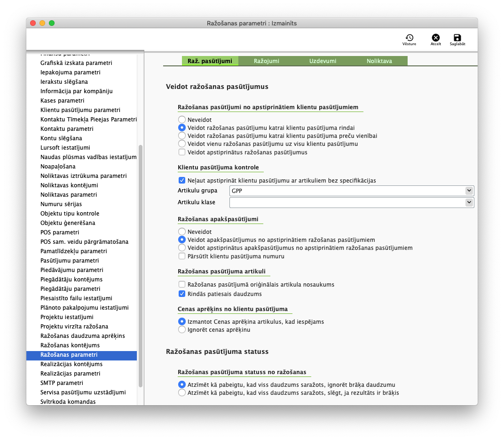Open the Artikulu klase dropdown
Viewport: 504px width, 440px height.
coord(468,202)
